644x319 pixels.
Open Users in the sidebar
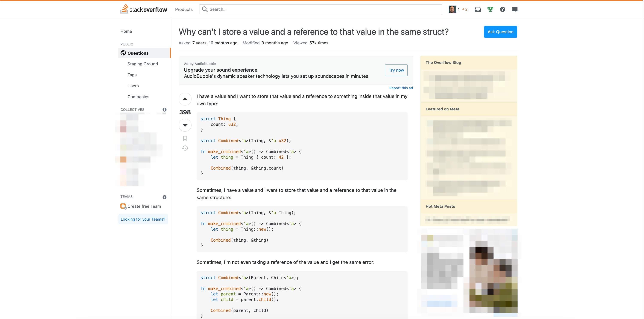point(133,86)
